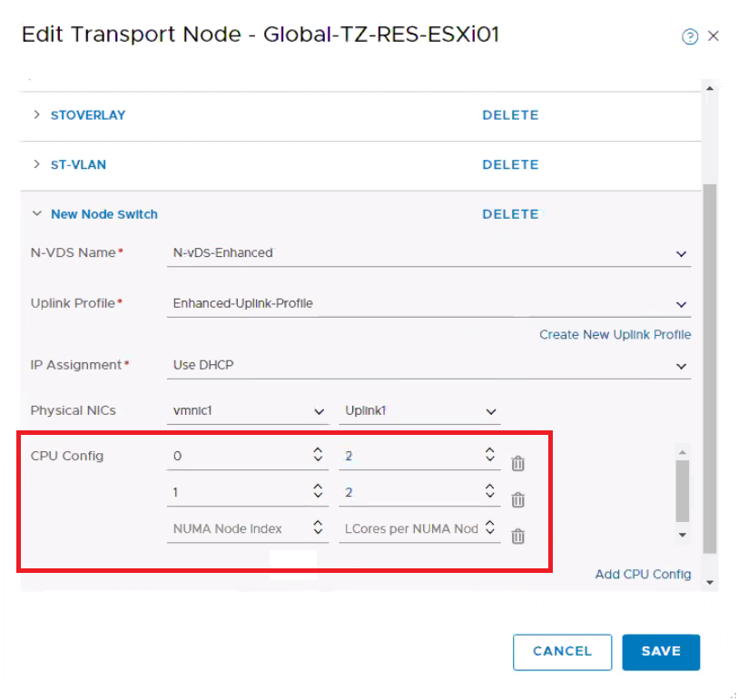Click Create New Uplink Profile link
The image size is (738, 700).
(x=615, y=335)
